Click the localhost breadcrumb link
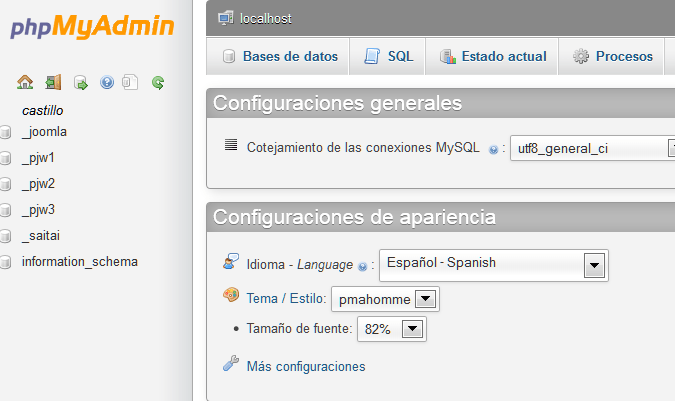The image size is (675, 401). [266, 19]
